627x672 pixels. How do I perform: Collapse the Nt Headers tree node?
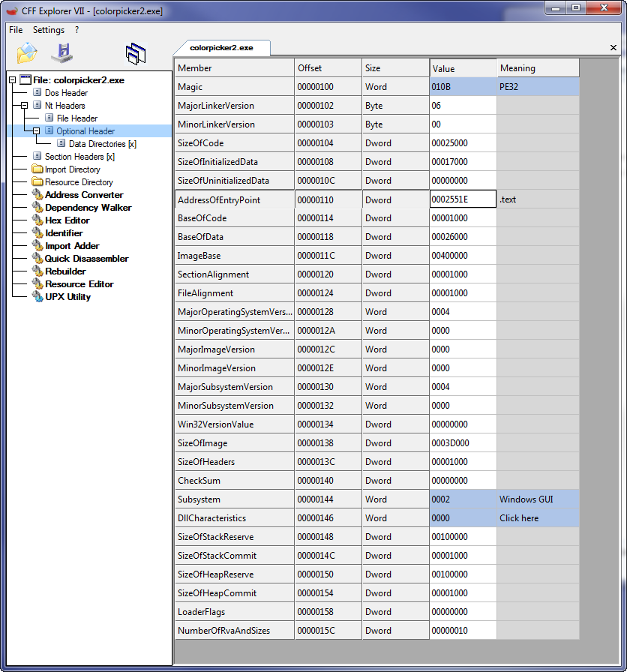click(25, 106)
